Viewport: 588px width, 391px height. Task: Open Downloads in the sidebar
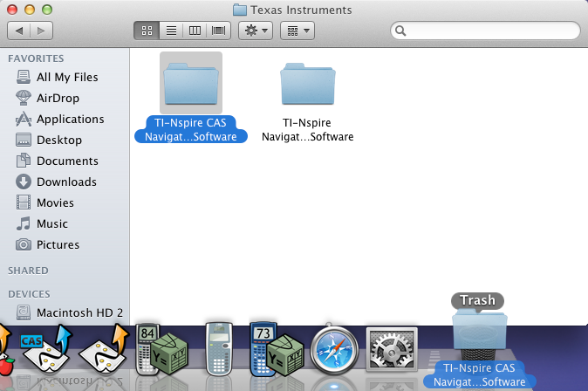(x=65, y=182)
